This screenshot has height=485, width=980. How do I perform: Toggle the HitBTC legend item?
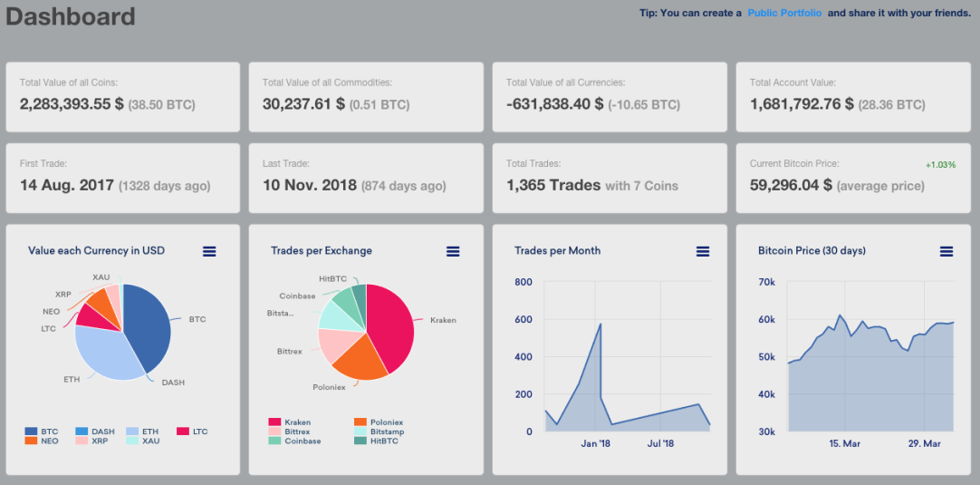[x=376, y=441]
